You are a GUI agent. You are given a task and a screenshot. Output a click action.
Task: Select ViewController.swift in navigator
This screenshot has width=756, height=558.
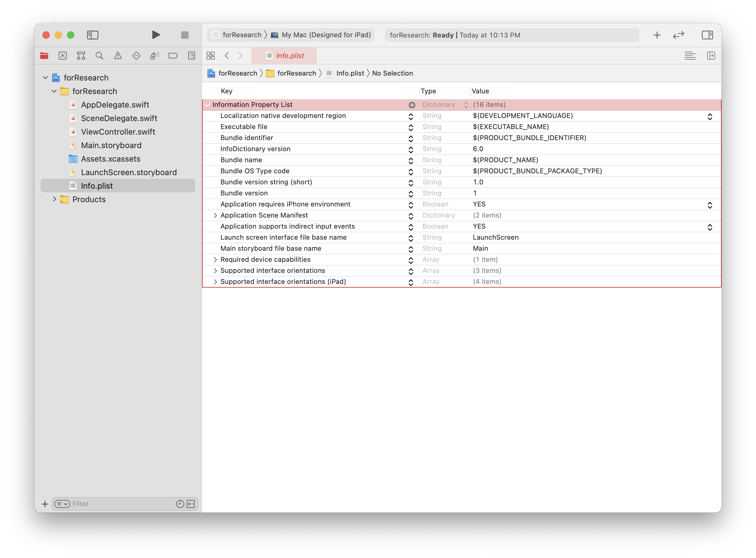[x=118, y=132]
